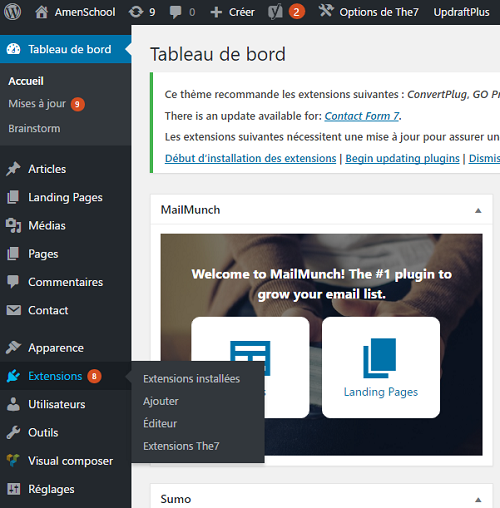Click the Welcome to MailMunch banner text
The image size is (500, 508).
point(322,284)
